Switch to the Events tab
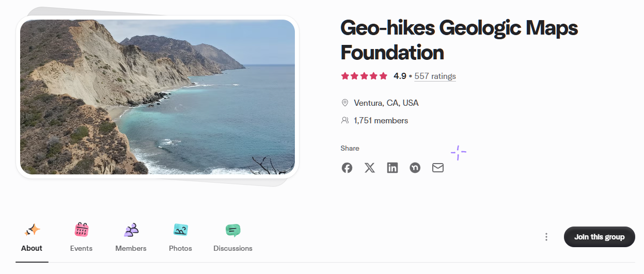The height and width of the screenshot is (274, 644). 81,248
